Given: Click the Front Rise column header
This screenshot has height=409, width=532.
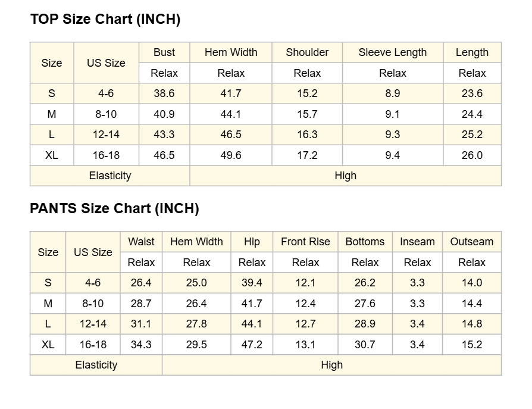Looking at the screenshot, I should 305,242.
